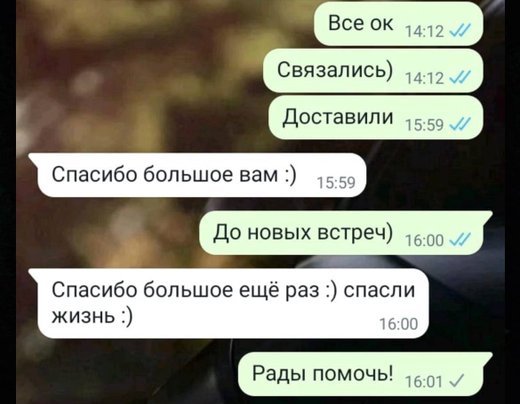The height and width of the screenshot is (404, 520).
Task: Click the 15:59 timestamp on "Спасибо большое вам"
Action: tap(336, 183)
